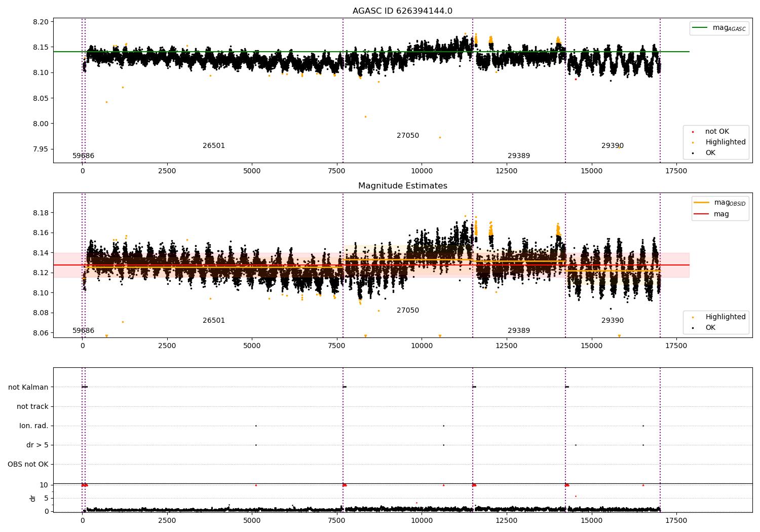
Task: Click the 8.20 y-axis tick label
Action: [x=42, y=22]
